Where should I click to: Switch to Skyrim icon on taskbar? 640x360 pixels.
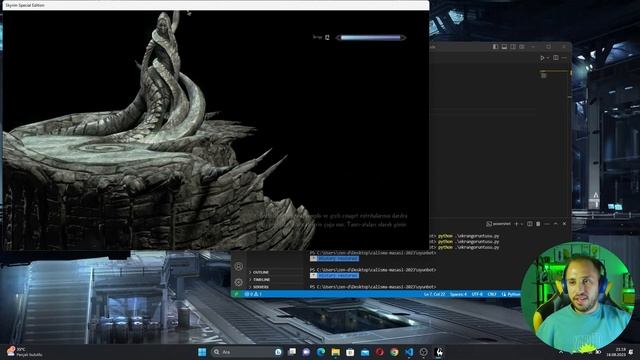coord(439,352)
